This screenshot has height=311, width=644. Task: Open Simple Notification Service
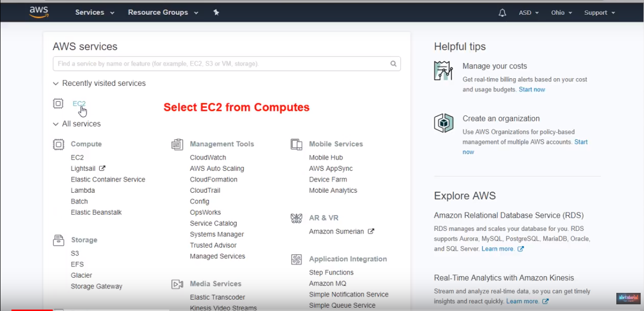[x=349, y=294]
